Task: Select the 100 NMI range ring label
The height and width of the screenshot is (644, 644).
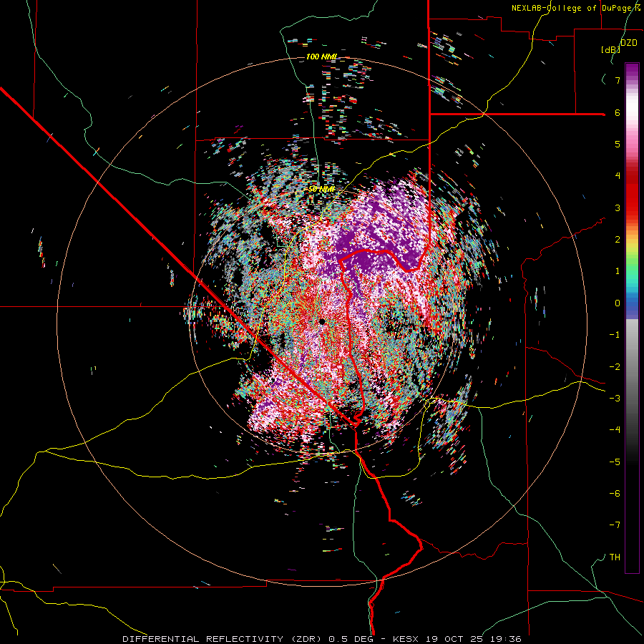Action: (321, 57)
